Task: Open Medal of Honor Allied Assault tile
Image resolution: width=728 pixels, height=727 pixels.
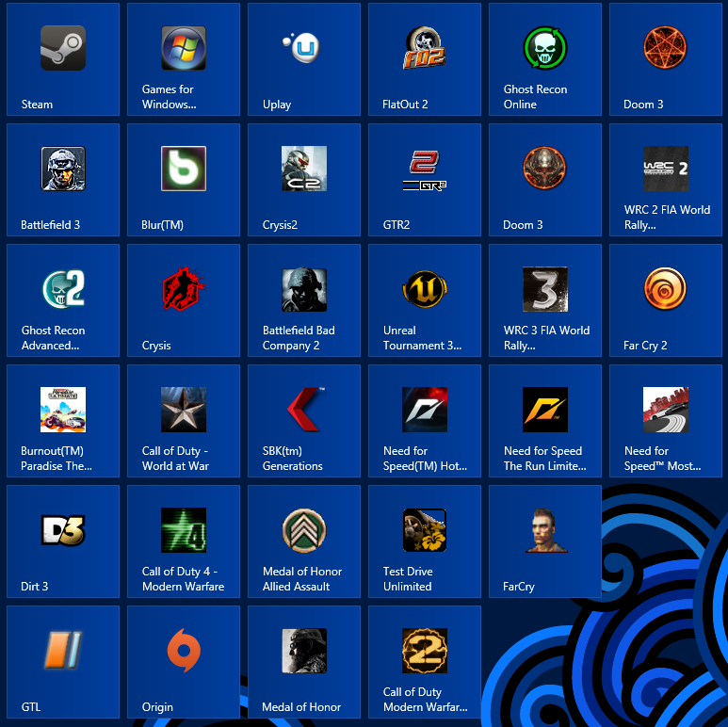Action: (x=304, y=541)
